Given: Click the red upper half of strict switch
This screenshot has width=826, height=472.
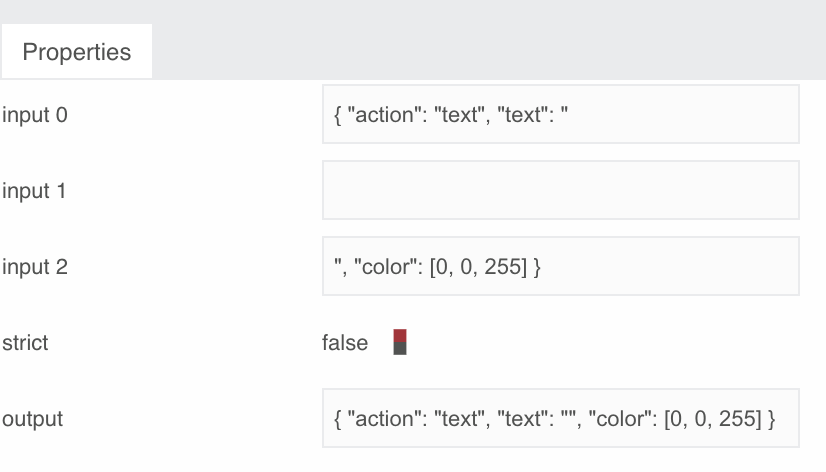Looking at the screenshot, I should pyautogui.click(x=400, y=336).
